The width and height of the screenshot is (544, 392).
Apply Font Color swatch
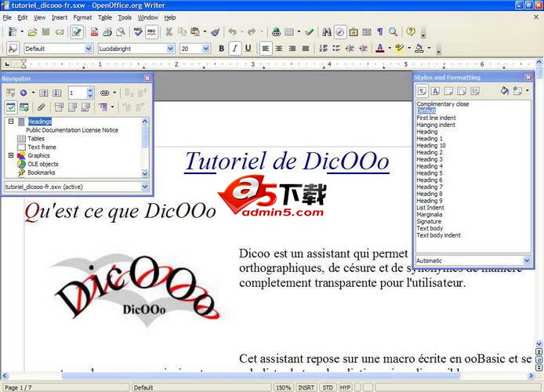[380, 49]
